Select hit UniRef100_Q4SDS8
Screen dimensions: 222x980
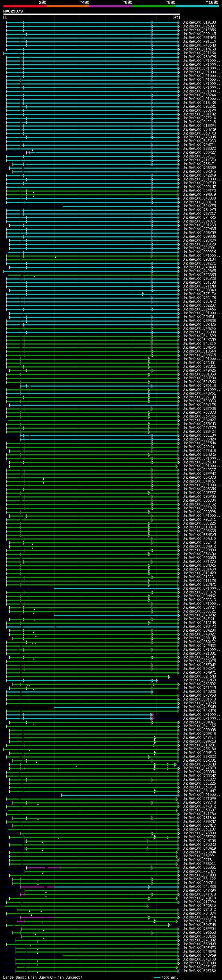[x=199, y=198]
